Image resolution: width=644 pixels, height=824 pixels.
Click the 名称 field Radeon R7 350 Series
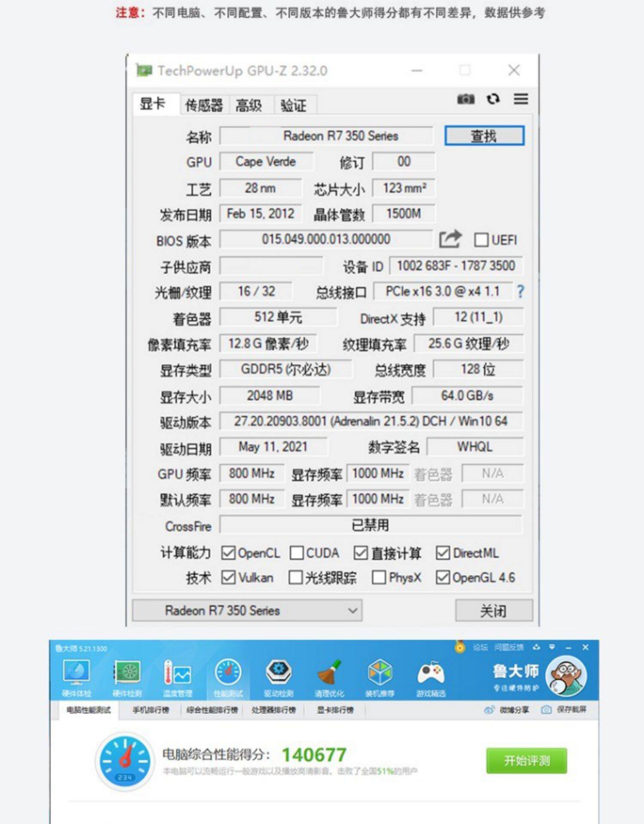(326, 136)
